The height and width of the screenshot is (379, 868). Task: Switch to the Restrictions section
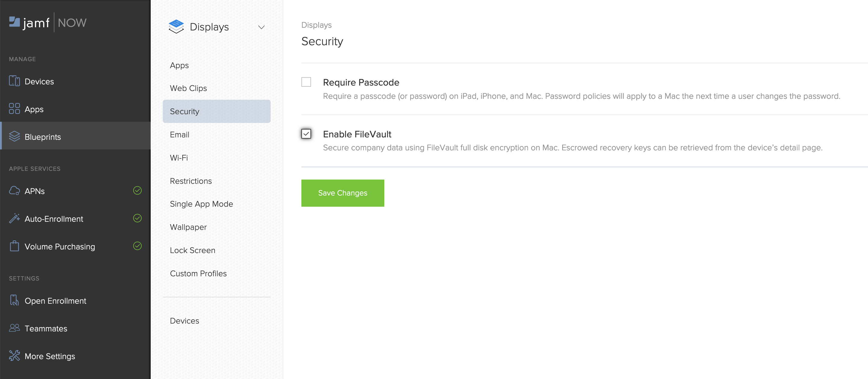pyautogui.click(x=191, y=181)
